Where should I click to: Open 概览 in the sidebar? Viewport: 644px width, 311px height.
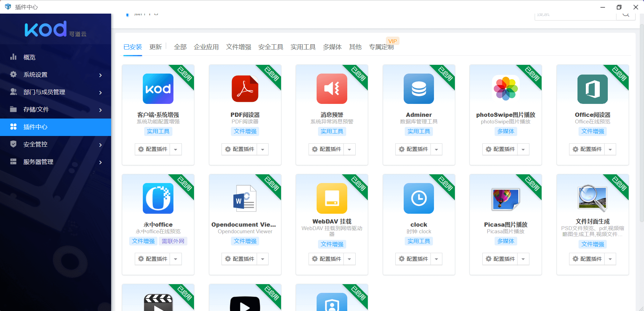(x=56, y=57)
